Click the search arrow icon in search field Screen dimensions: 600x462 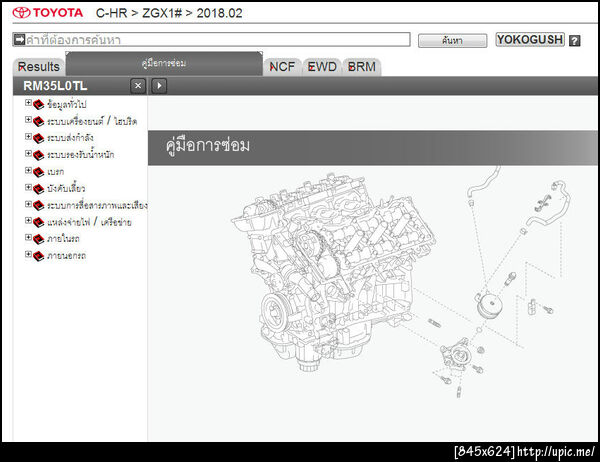[19, 39]
